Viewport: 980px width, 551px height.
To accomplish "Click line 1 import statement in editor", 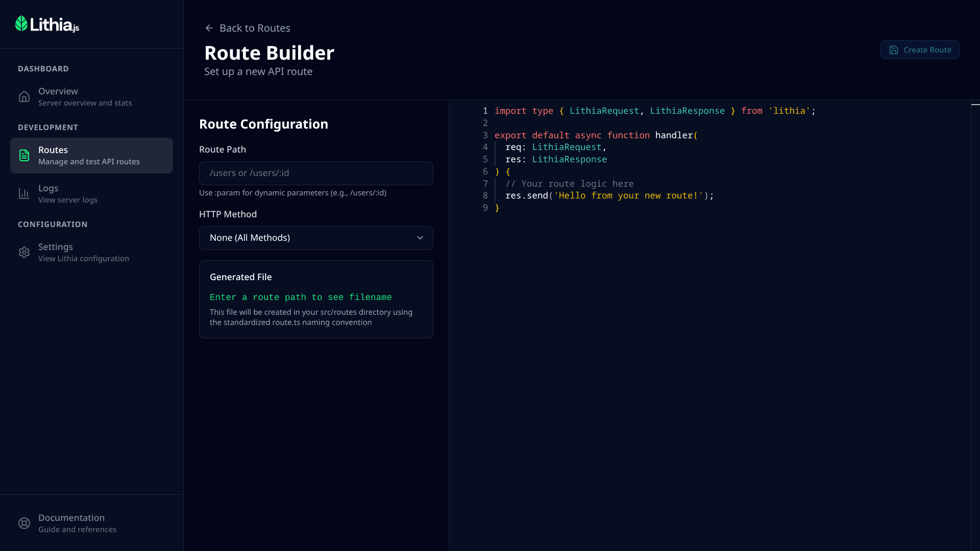I will (x=654, y=111).
